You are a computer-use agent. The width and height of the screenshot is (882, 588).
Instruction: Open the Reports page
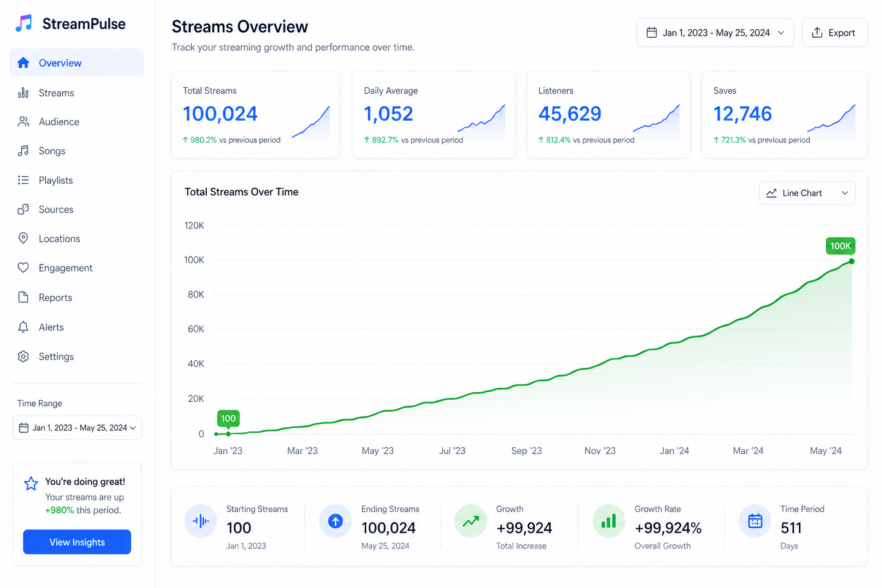pos(76,297)
